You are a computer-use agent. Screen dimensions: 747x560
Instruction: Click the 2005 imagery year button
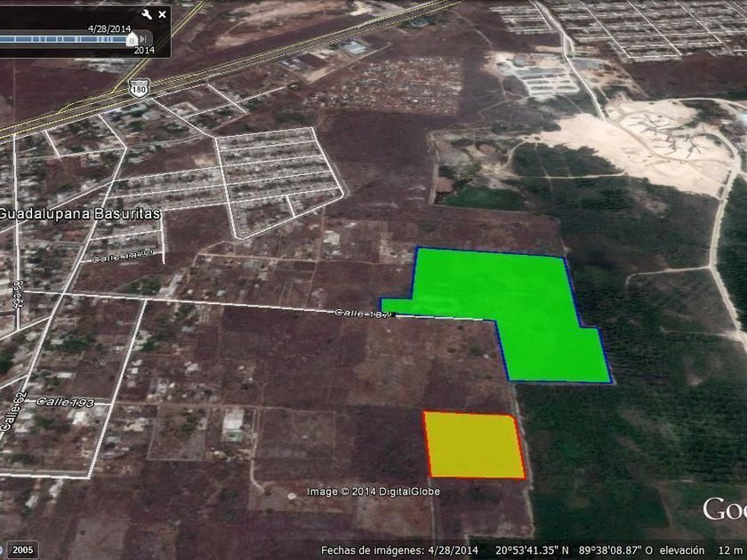click(22, 550)
